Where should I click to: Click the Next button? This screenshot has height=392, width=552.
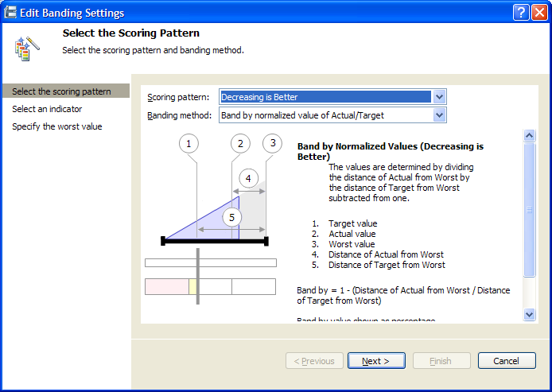pyautogui.click(x=376, y=361)
